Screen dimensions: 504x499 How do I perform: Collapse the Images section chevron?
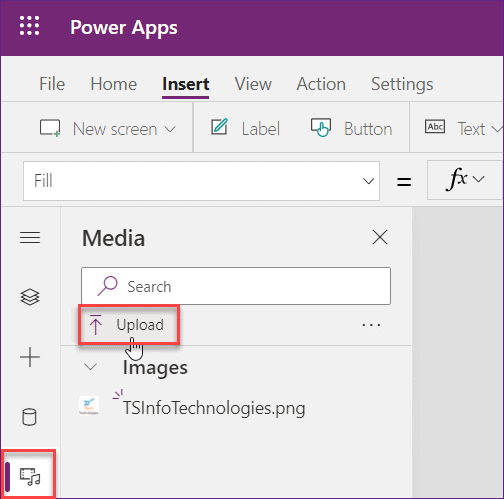[x=90, y=367]
